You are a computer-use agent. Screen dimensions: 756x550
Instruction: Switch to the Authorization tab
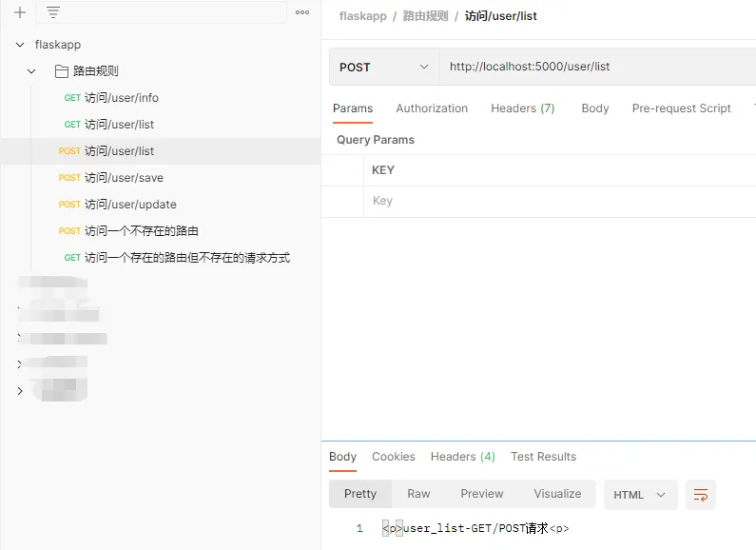point(432,108)
